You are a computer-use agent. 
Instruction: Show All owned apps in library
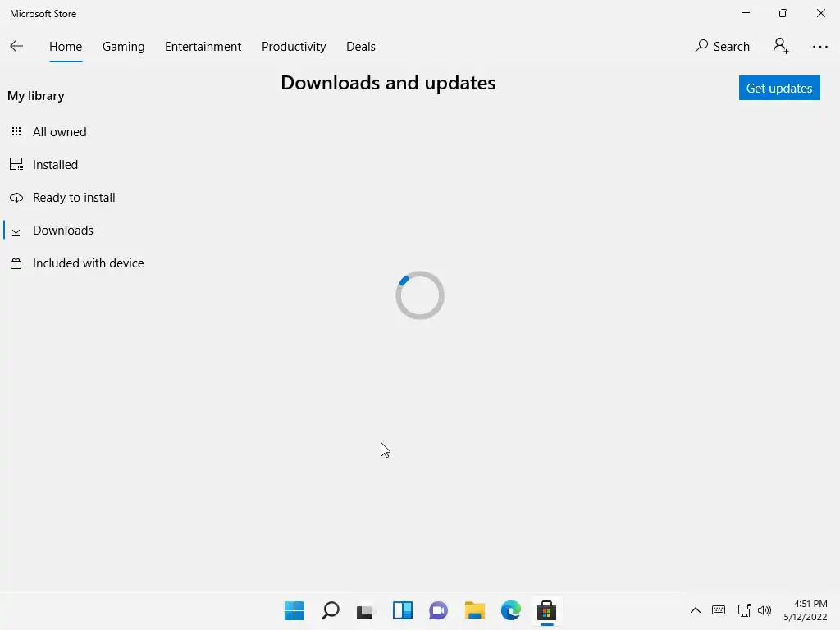(x=59, y=132)
